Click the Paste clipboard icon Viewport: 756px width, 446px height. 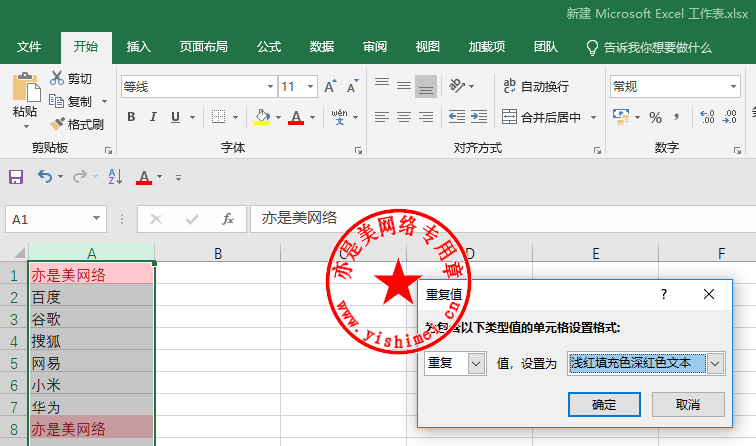(26, 87)
